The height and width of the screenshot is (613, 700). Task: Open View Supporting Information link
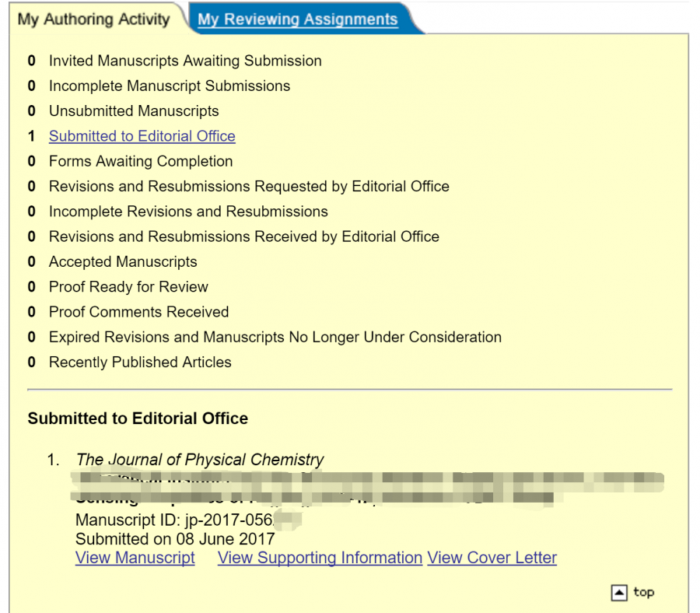(320, 558)
